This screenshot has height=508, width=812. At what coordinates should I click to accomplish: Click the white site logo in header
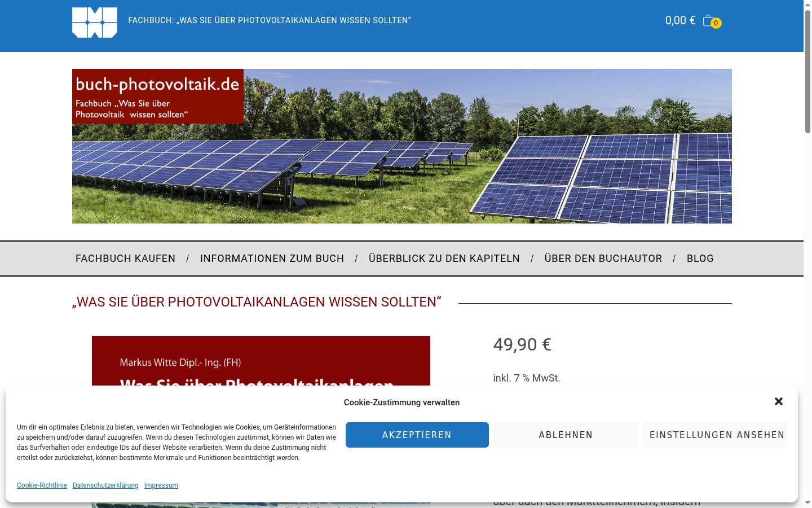[x=95, y=23]
